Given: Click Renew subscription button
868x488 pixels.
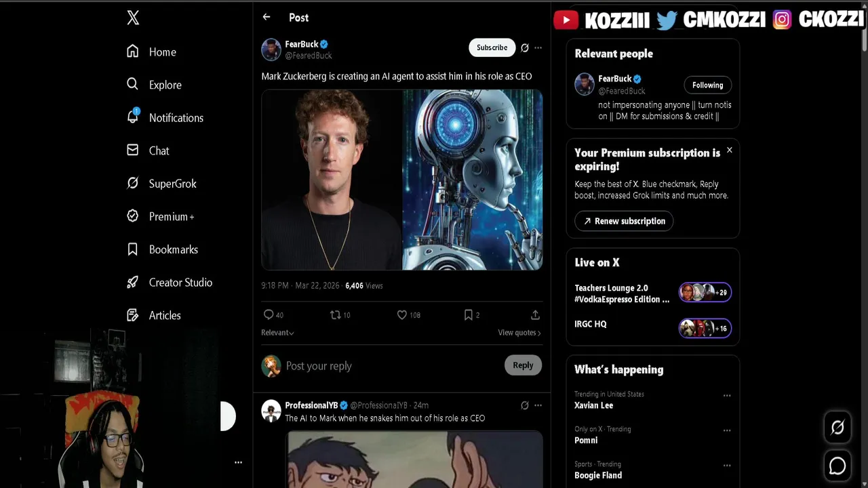Looking at the screenshot, I should [x=623, y=221].
